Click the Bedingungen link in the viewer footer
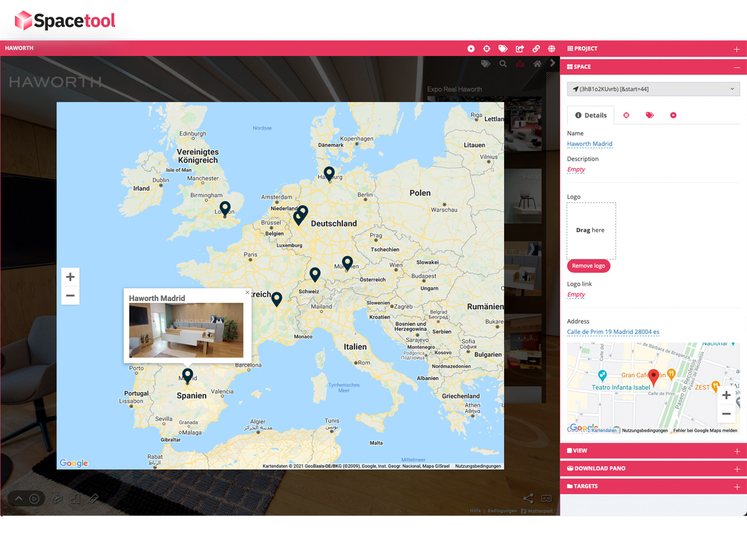The width and height of the screenshot is (747, 560). tap(502, 511)
